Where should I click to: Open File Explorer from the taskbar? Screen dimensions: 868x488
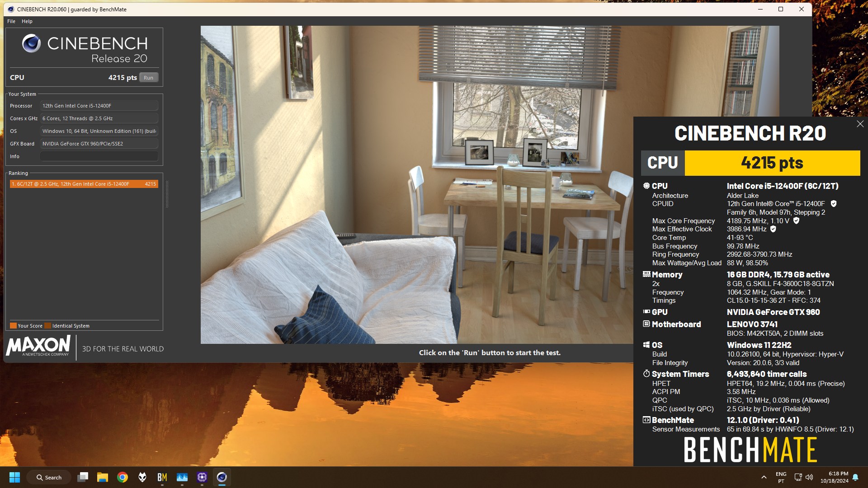coord(103,477)
